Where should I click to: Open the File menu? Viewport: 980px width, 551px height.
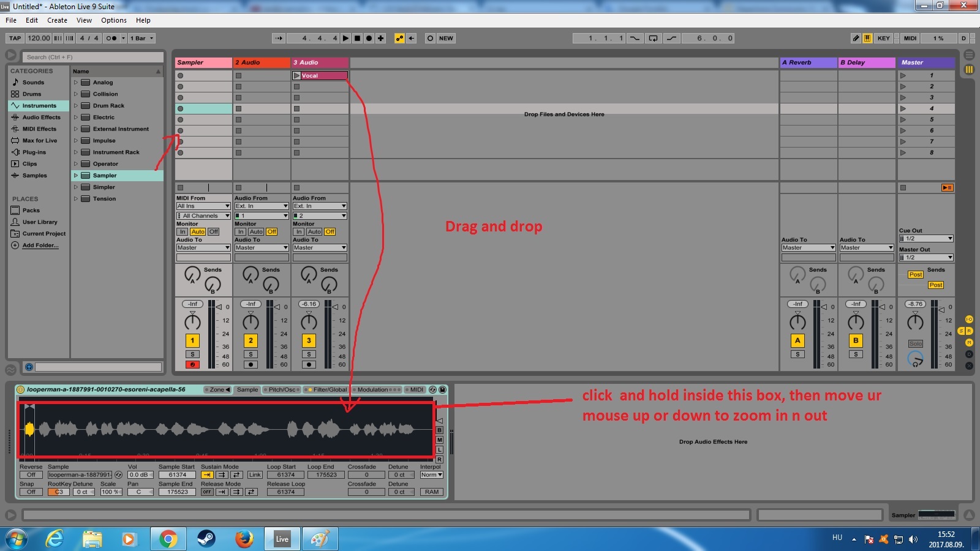(x=11, y=20)
